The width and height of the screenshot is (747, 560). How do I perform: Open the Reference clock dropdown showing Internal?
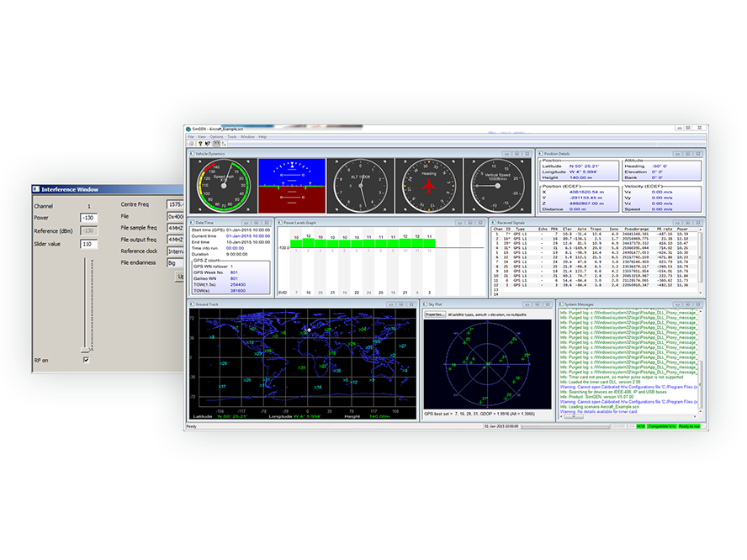176,251
